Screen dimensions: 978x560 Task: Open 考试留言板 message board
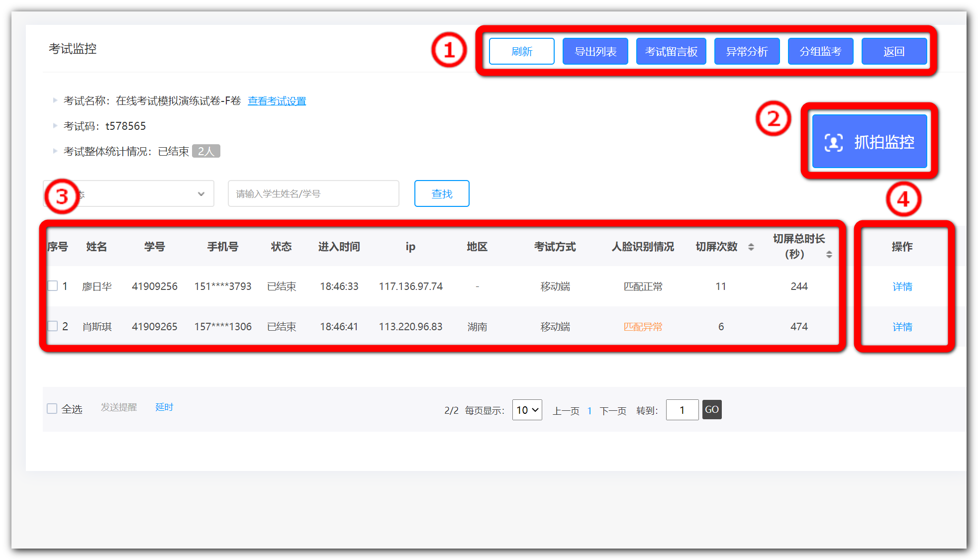671,51
